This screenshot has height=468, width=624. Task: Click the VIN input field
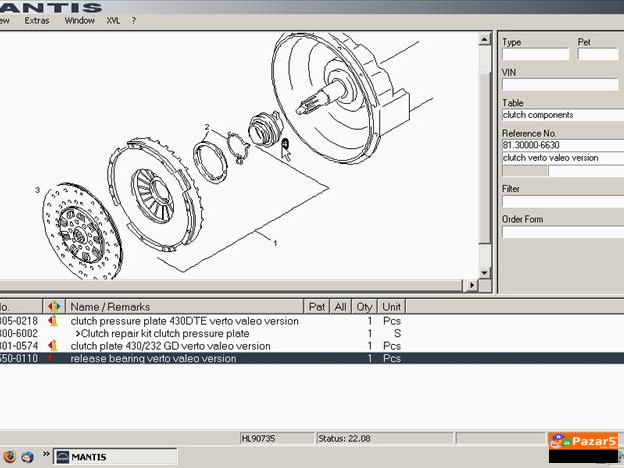560,85
